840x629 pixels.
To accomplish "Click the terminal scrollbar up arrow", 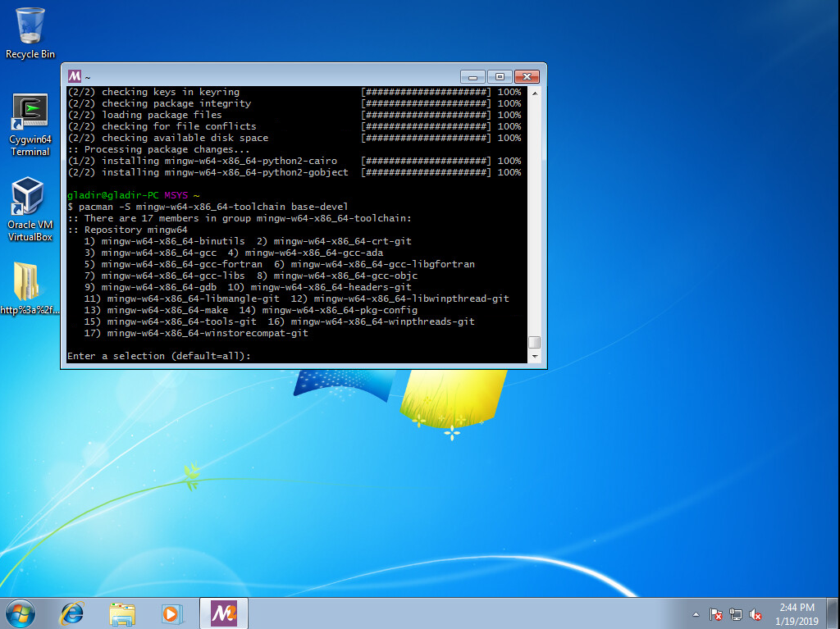I will pyautogui.click(x=535, y=93).
